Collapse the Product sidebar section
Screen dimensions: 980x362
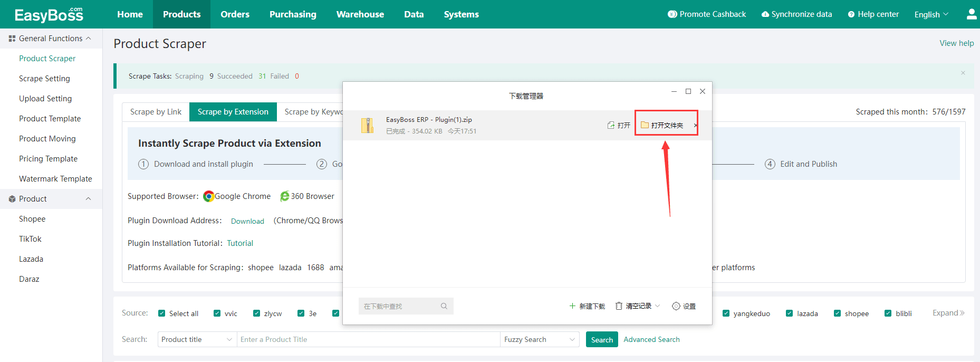89,199
